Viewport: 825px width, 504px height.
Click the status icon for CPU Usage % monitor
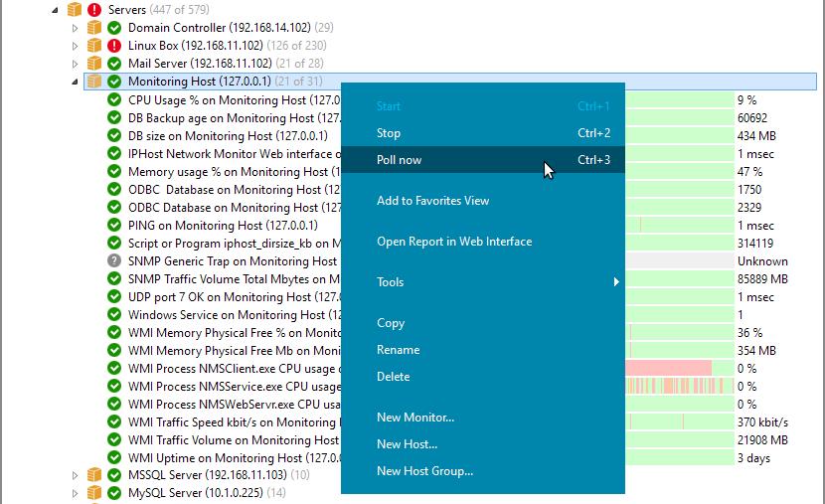[114, 100]
